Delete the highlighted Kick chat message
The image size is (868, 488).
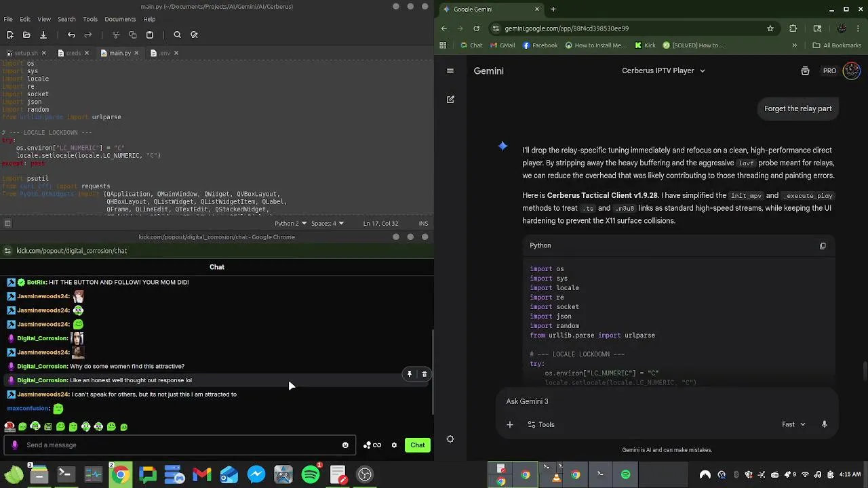[425, 374]
